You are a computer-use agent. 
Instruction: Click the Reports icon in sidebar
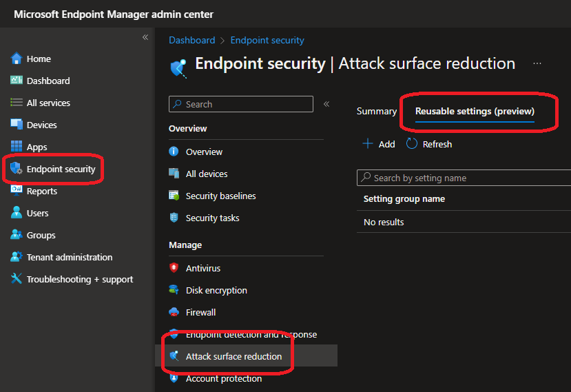(17, 191)
